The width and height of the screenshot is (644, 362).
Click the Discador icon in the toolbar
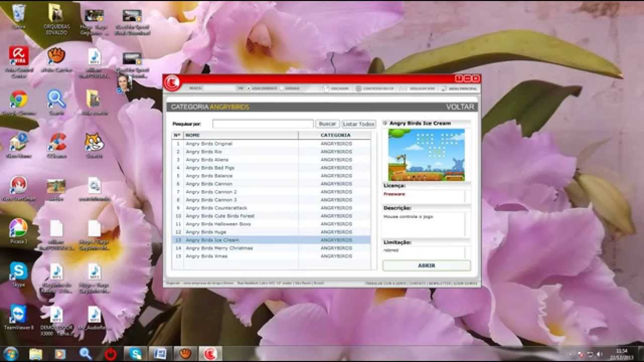326,88
